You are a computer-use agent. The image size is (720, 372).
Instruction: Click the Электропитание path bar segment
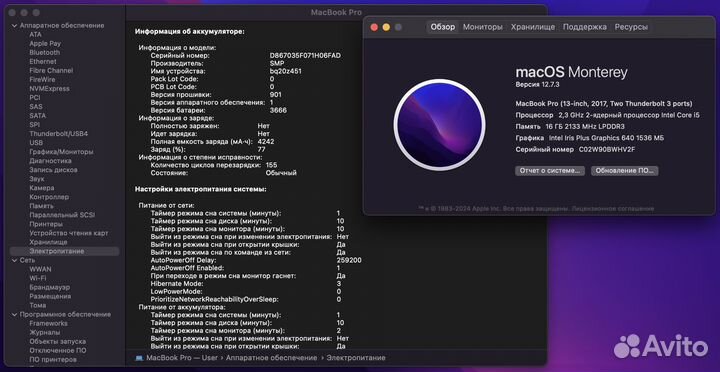(x=356, y=358)
